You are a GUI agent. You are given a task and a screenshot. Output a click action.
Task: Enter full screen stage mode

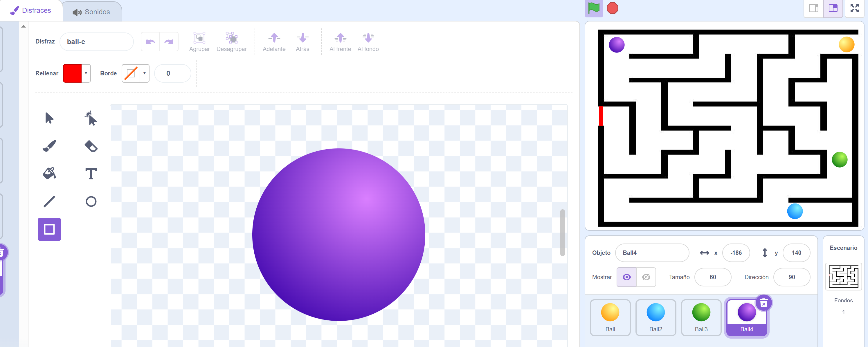(x=855, y=8)
